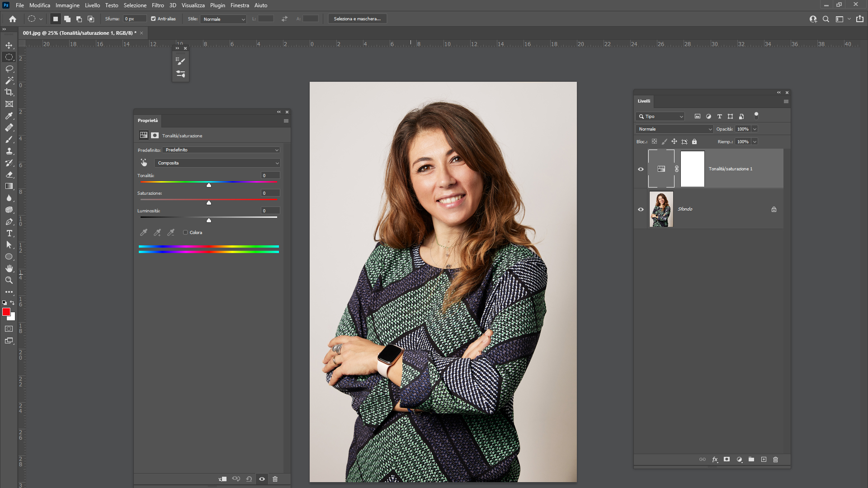Toggle the Anti-alias checkbox
Image resolution: width=868 pixels, height=488 pixels.
(x=153, y=19)
